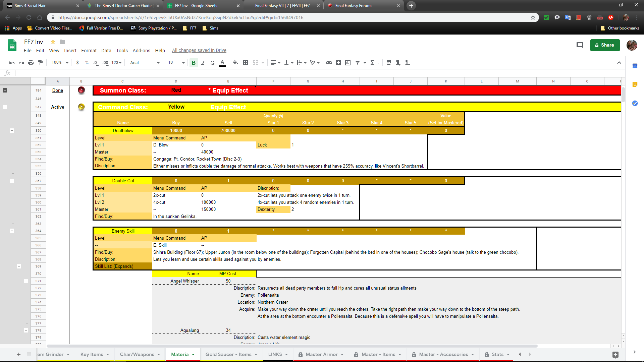
Task: Toggle strikethrough formatting
Action: [x=213, y=63]
